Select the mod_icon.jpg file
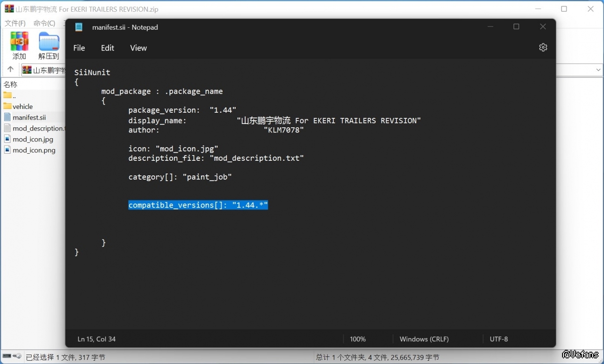Screen dimensions: 604x364 point(33,139)
